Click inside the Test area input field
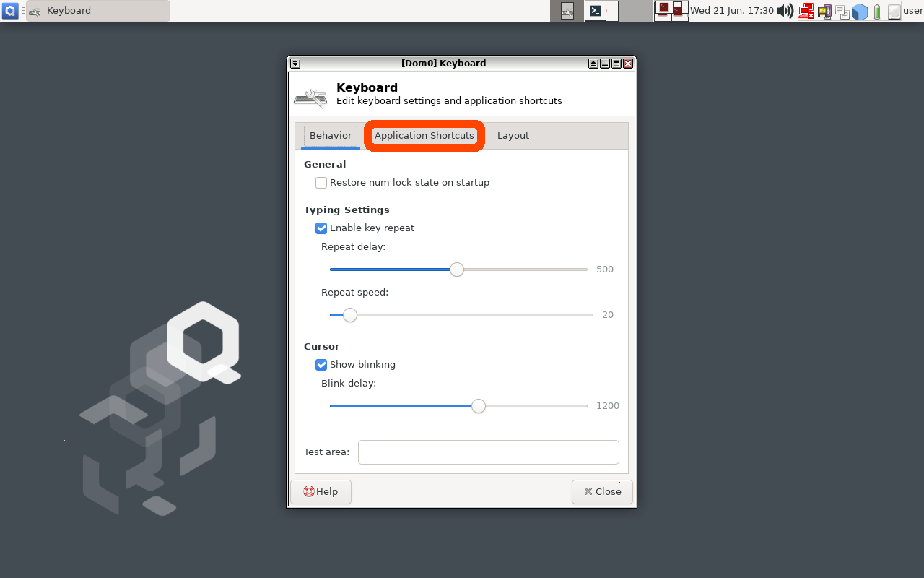 [489, 452]
